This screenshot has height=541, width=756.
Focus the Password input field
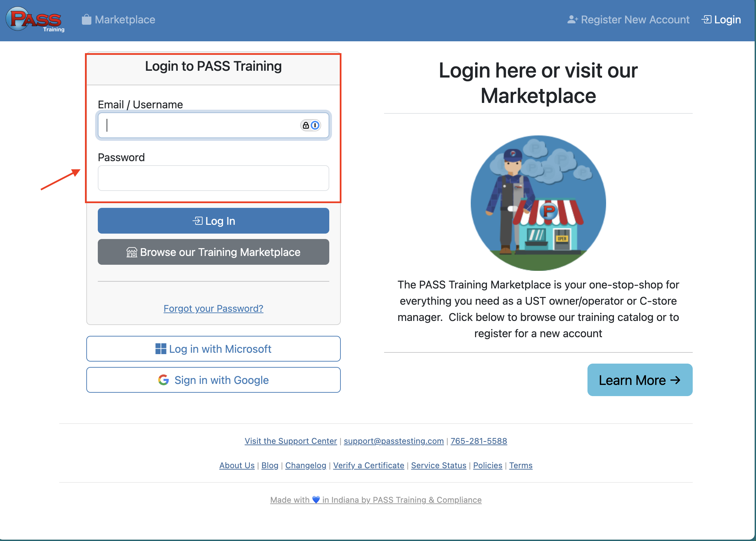214,178
